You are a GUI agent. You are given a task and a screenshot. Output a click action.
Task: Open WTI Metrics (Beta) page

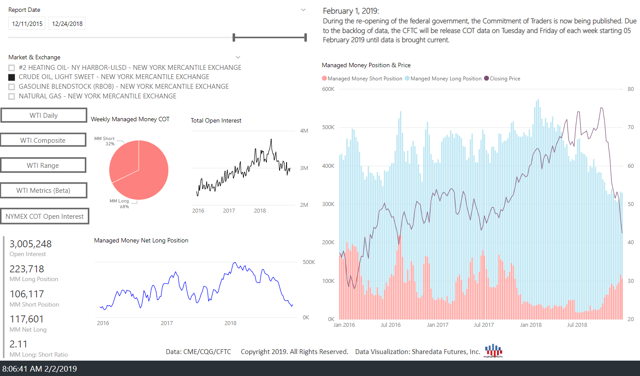point(43,190)
